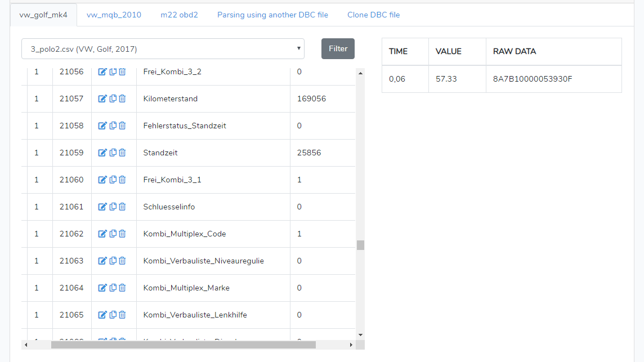Image resolution: width=644 pixels, height=362 pixels.
Task: Delete the Frei_Kombi_3_2 signal row
Action: 122,71
